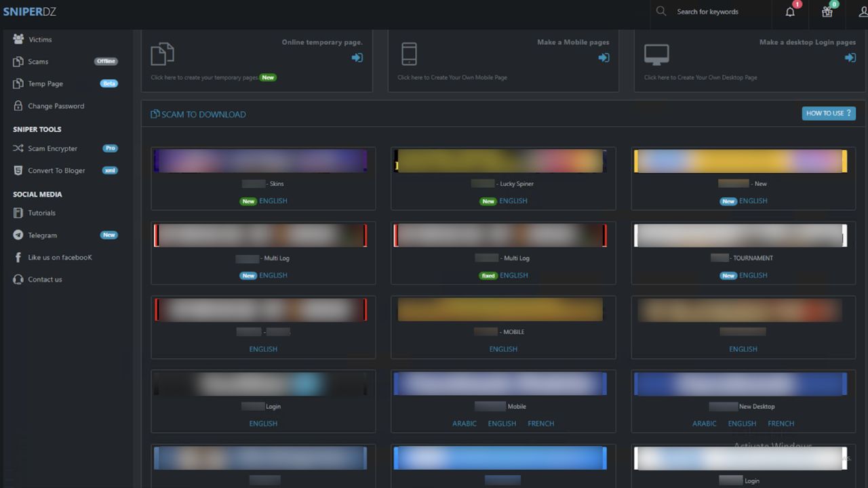This screenshot has width=868, height=488.
Task: Open Like us on facebooK entry
Action: 60,258
